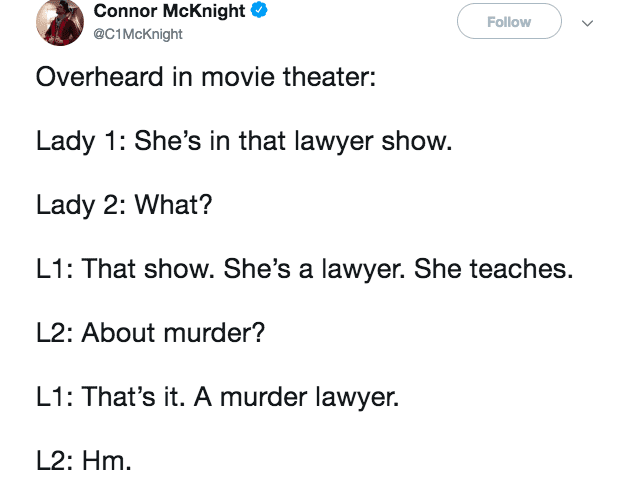Click the sentence 'She teaches.'

(493, 269)
